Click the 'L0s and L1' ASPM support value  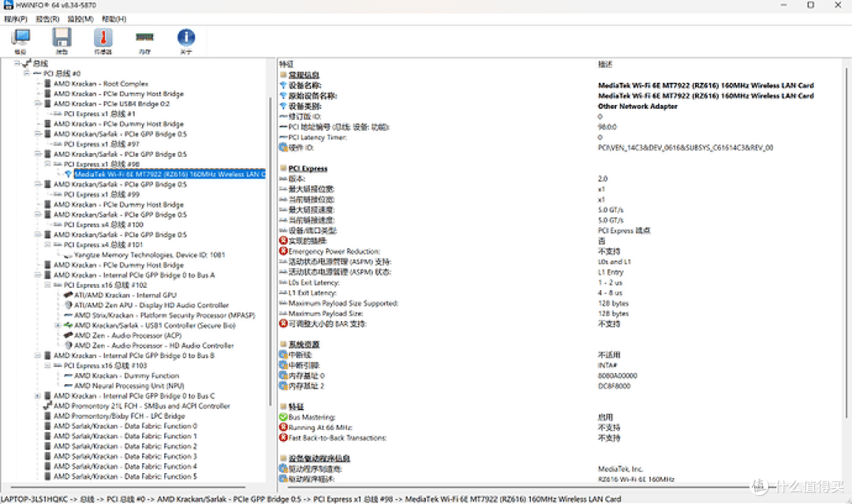[615, 262]
